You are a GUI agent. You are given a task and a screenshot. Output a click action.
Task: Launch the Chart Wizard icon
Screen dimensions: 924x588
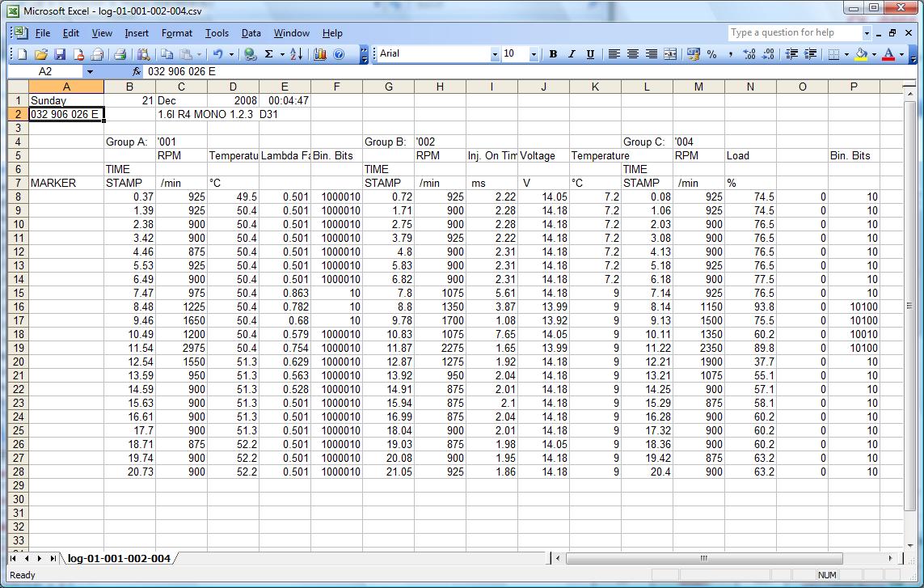click(x=319, y=54)
